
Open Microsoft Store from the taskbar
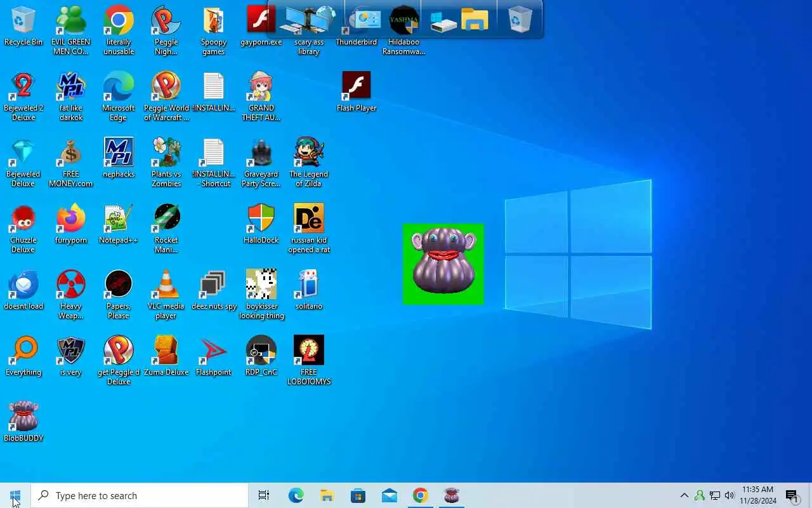click(x=358, y=495)
